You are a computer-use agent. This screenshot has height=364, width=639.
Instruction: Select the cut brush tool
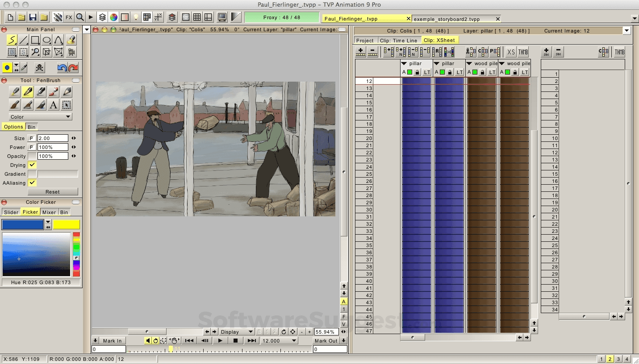[x=12, y=52]
